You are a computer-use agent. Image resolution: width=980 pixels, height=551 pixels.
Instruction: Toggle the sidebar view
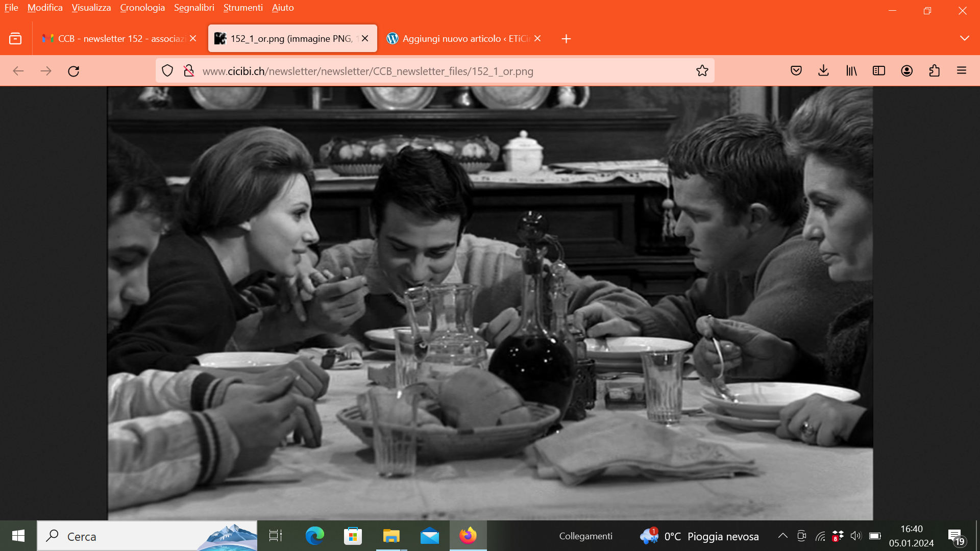coord(879,71)
